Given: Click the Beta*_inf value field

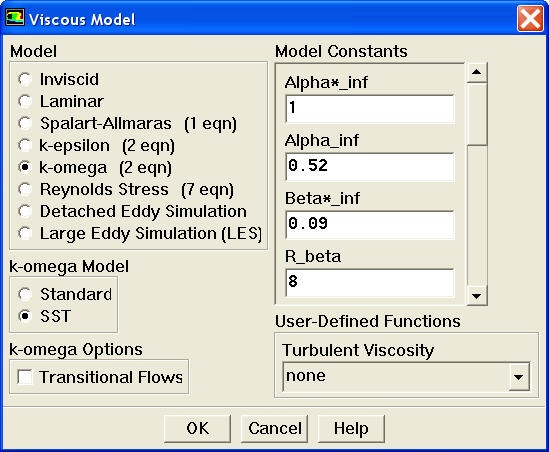Looking at the screenshot, I should pyautogui.click(x=370, y=224).
